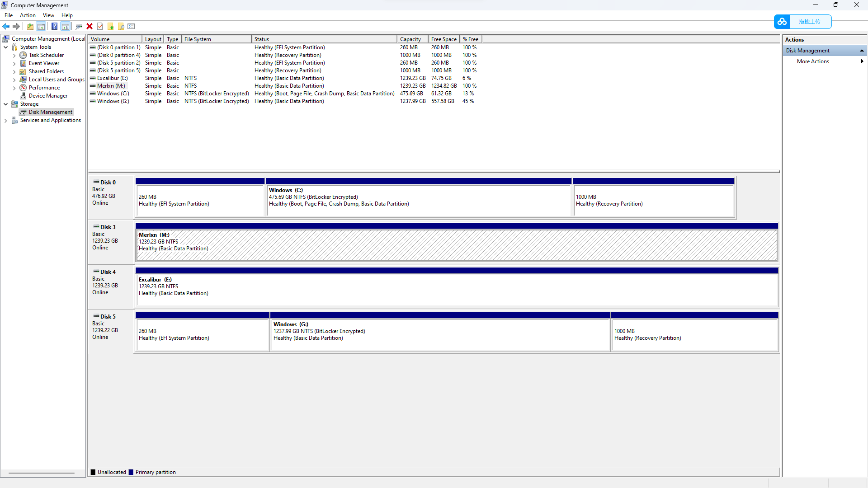
Task: Open the Help question mark icon
Action: [54, 26]
